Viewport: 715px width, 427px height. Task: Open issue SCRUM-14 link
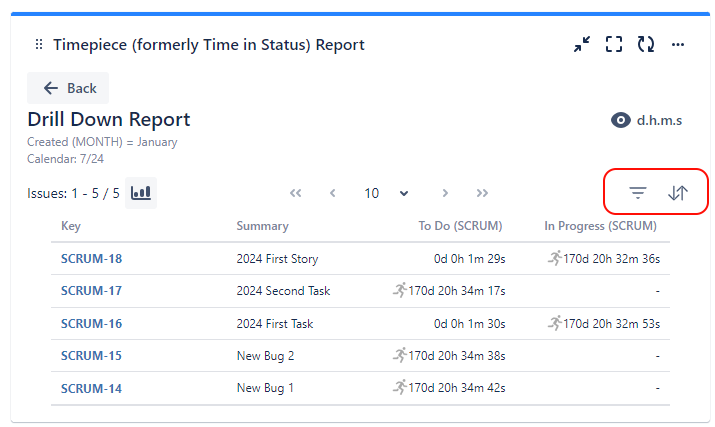(x=91, y=388)
